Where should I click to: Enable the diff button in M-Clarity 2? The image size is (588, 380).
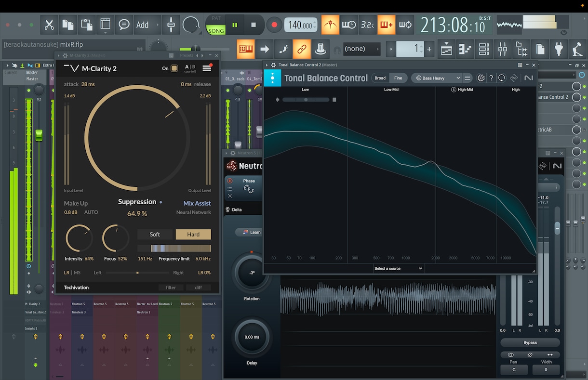click(x=199, y=288)
